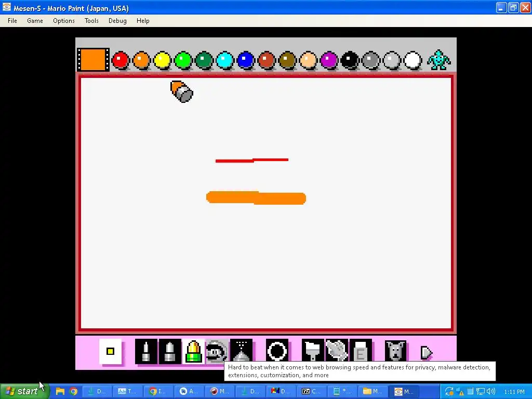Open the Help menu
The image size is (532, 399).
143,21
